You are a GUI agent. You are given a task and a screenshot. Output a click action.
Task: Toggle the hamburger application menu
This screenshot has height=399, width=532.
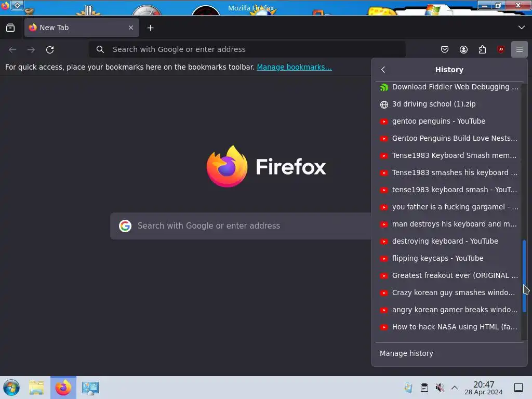coord(520,49)
